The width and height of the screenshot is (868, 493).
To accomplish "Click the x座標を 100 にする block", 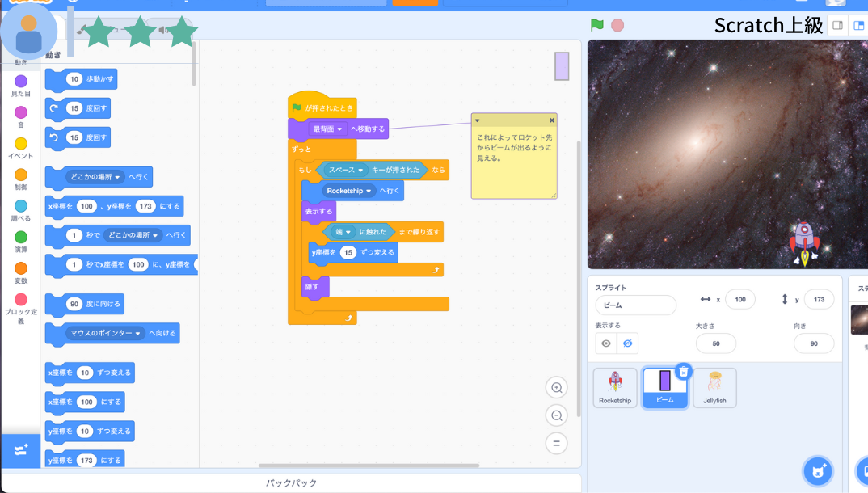I will tap(85, 402).
